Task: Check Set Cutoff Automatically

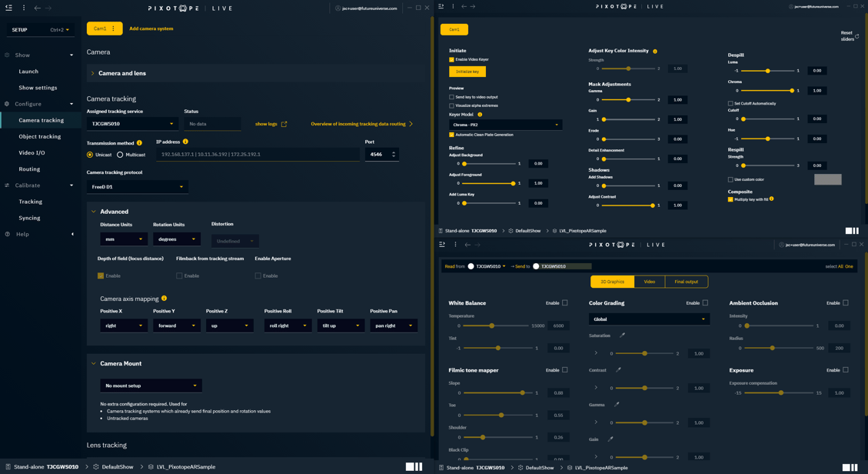Action: (730, 104)
